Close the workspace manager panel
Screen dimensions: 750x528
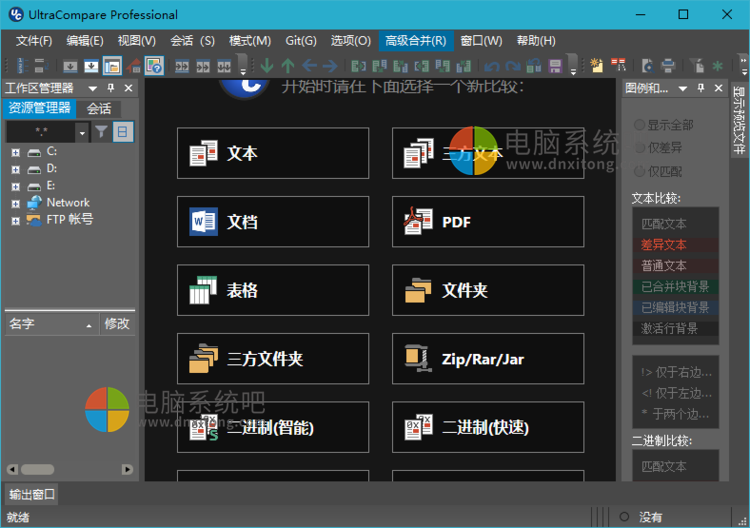click(128, 88)
